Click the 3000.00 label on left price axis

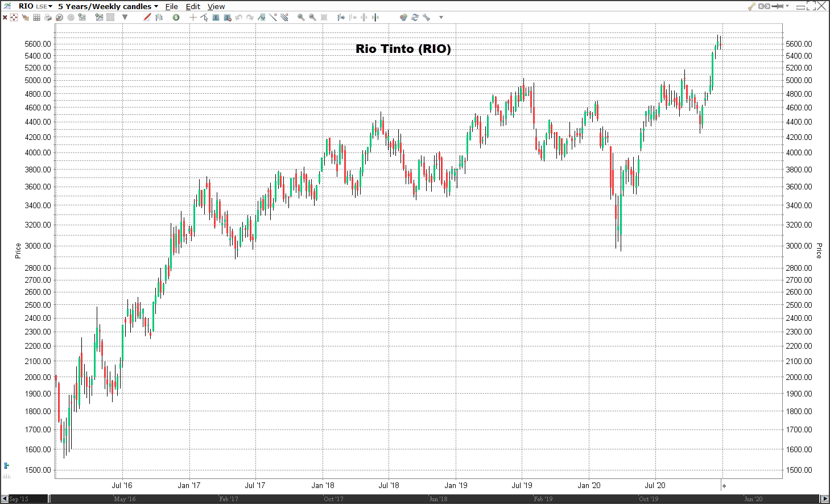tap(38, 246)
